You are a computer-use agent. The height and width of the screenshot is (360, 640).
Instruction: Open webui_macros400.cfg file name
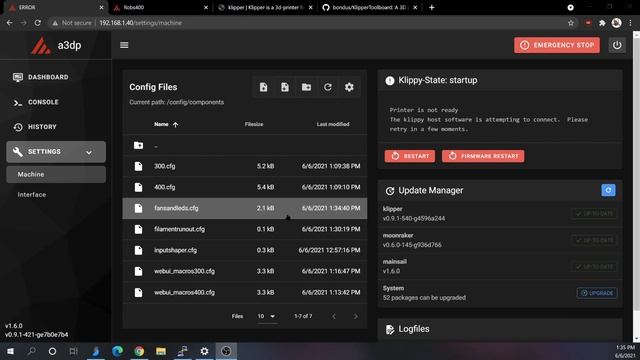pyautogui.click(x=184, y=292)
